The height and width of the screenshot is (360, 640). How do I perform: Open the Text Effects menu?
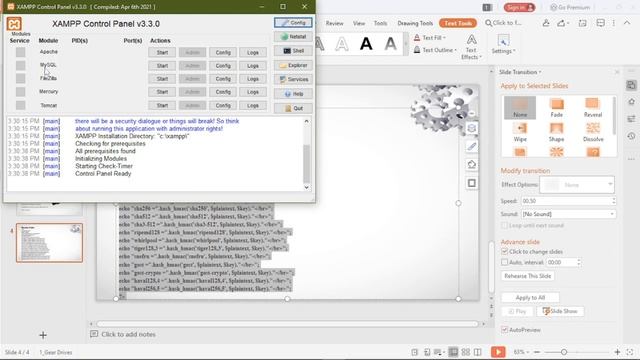pyautogui.click(x=471, y=47)
